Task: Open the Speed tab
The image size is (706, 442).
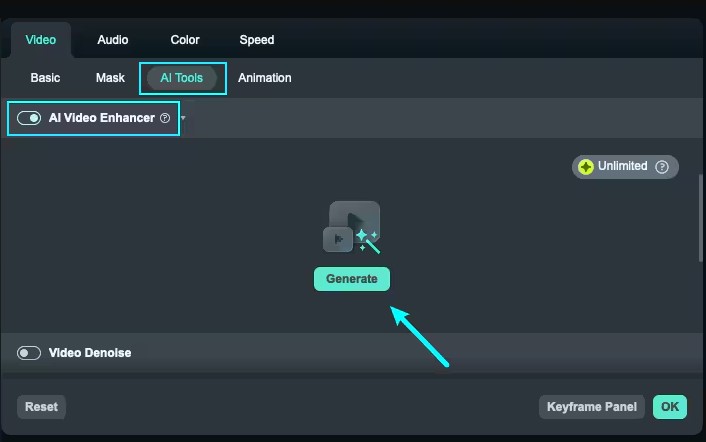Action: (x=257, y=40)
